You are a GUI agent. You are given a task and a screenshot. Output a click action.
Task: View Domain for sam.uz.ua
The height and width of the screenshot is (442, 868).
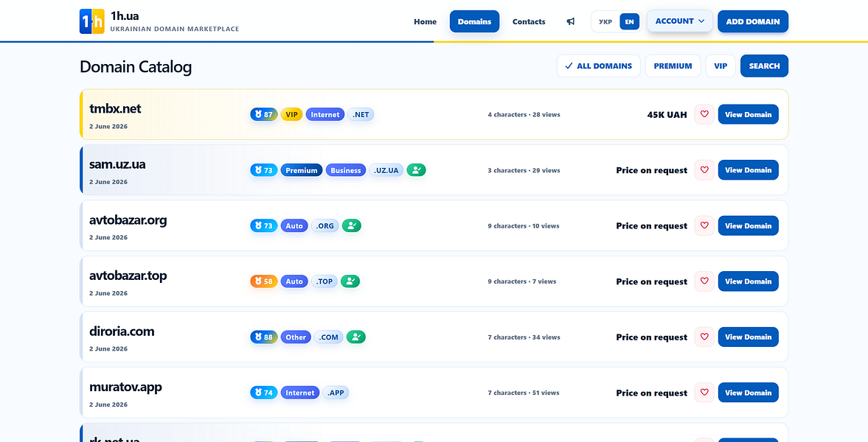(749, 170)
